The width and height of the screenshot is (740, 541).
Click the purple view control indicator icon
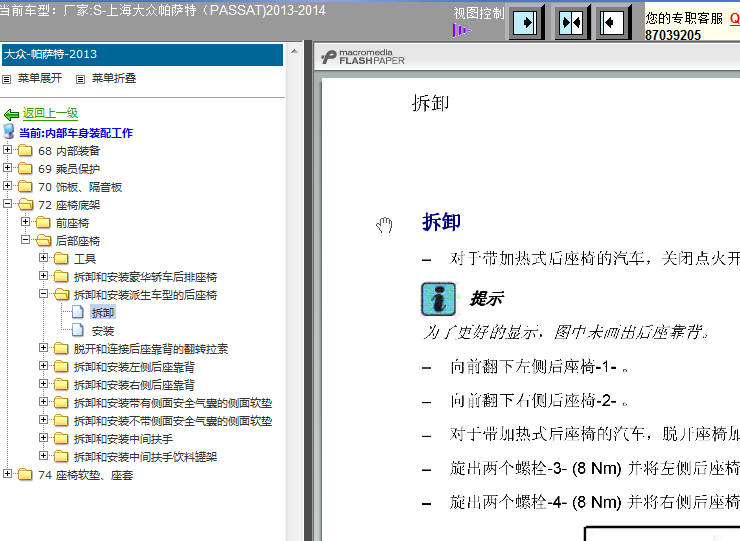(x=461, y=31)
